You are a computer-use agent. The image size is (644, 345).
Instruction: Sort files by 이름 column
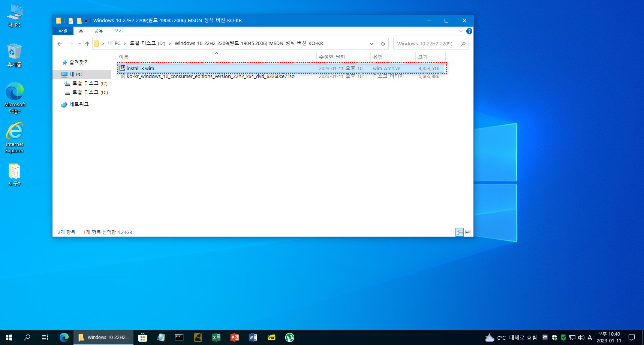pos(216,57)
